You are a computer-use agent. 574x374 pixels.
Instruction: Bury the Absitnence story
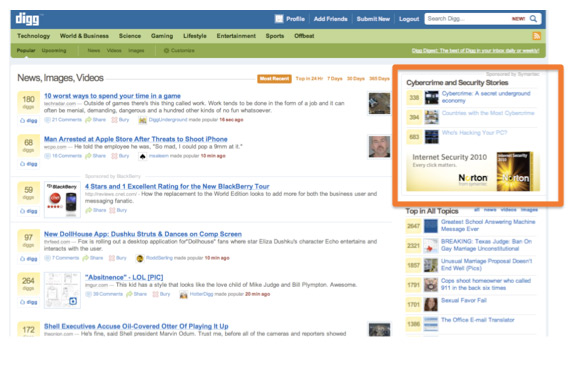[x=161, y=294]
